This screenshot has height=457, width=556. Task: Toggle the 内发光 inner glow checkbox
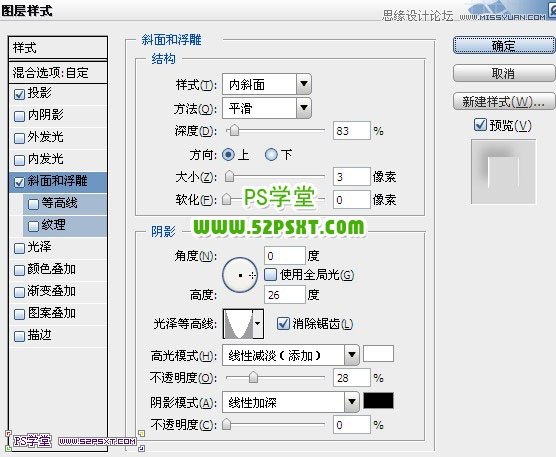click(19, 160)
